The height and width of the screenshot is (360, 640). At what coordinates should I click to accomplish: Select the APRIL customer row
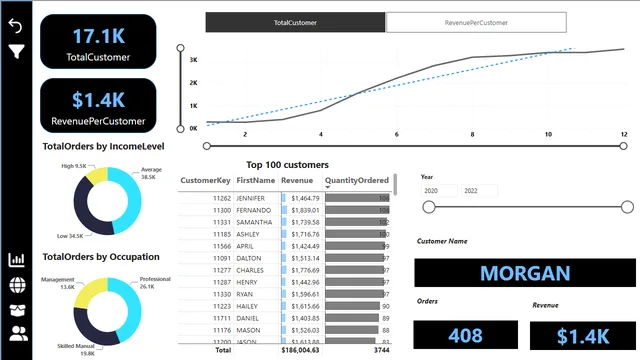(284, 246)
